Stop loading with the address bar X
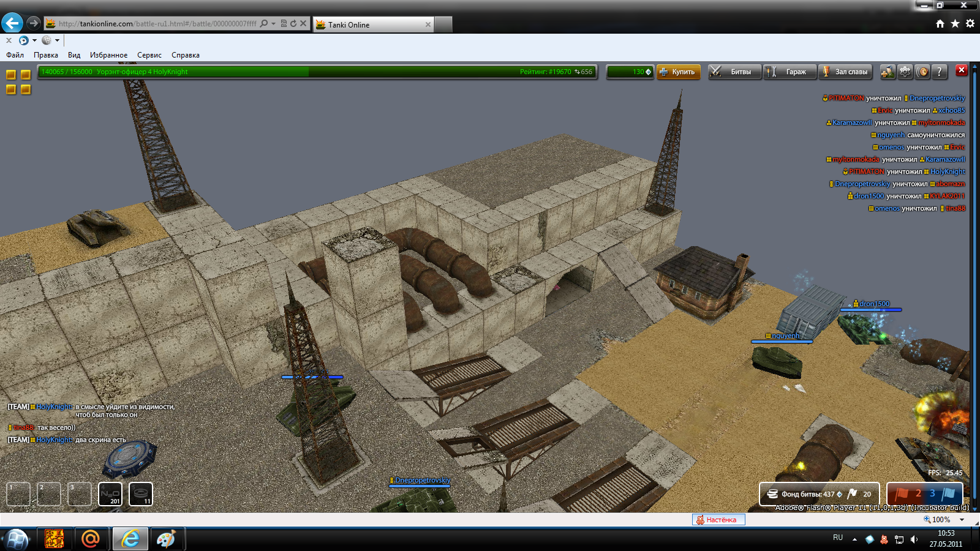This screenshot has width=980, height=551. 303,23
